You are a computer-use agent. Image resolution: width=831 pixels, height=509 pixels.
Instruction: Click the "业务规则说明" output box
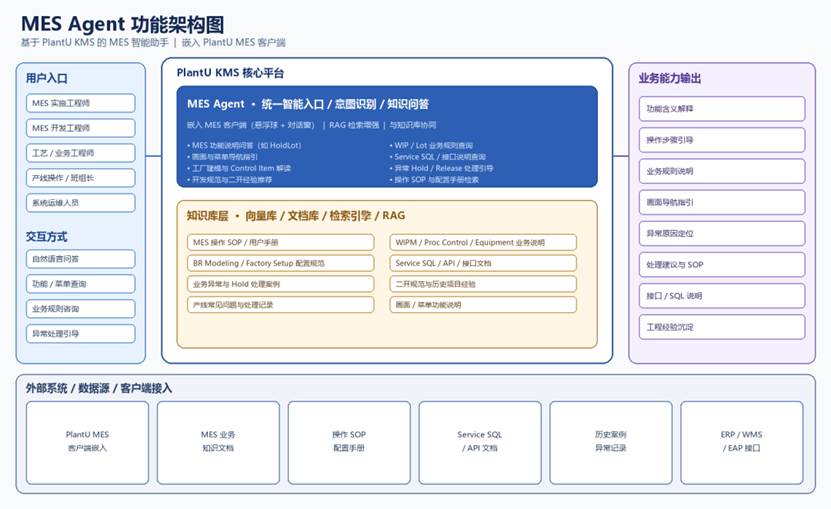(722, 171)
